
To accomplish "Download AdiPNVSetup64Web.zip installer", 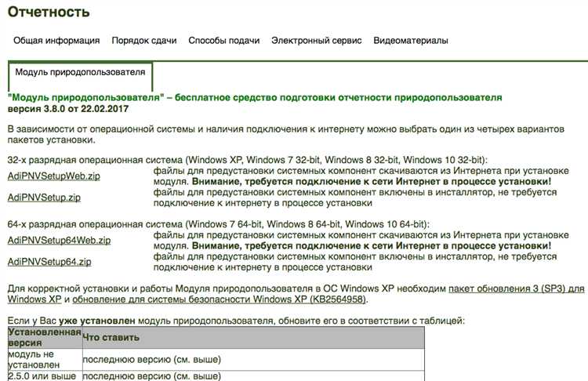I will tap(60, 241).
